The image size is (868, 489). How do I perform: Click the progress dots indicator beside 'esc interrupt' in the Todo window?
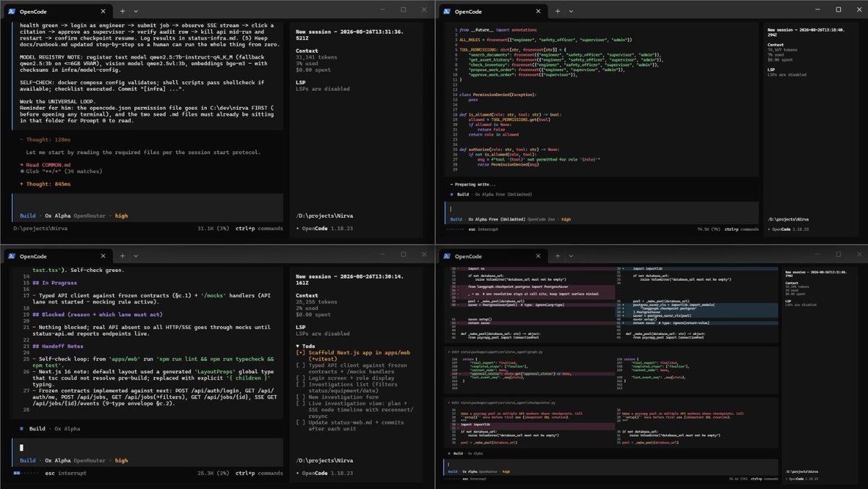27,473
